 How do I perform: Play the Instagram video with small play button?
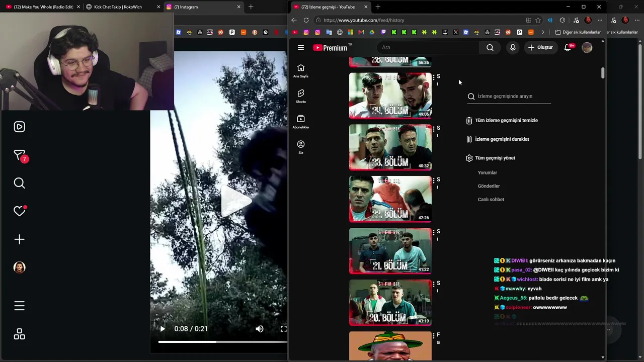162,329
